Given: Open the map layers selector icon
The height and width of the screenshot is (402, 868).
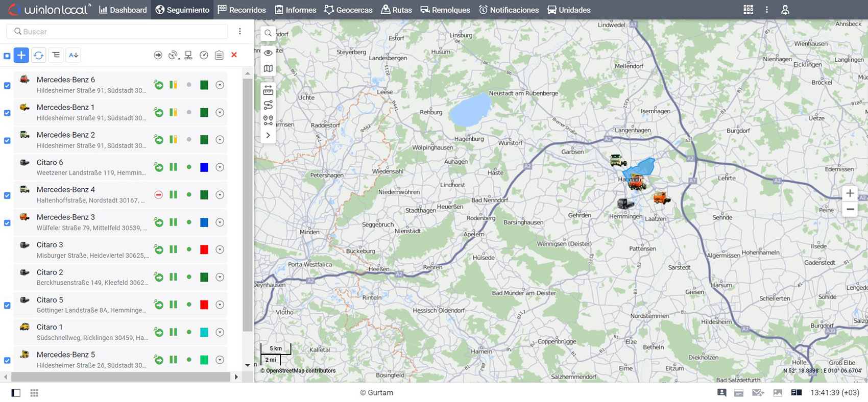Looking at the screenshot, I should point(268,68).
